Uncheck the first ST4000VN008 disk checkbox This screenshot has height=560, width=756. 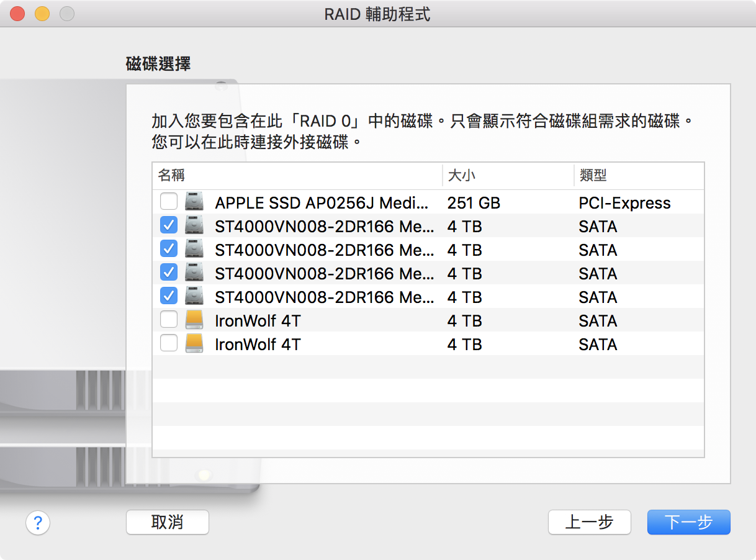click(x=169, y=226)
